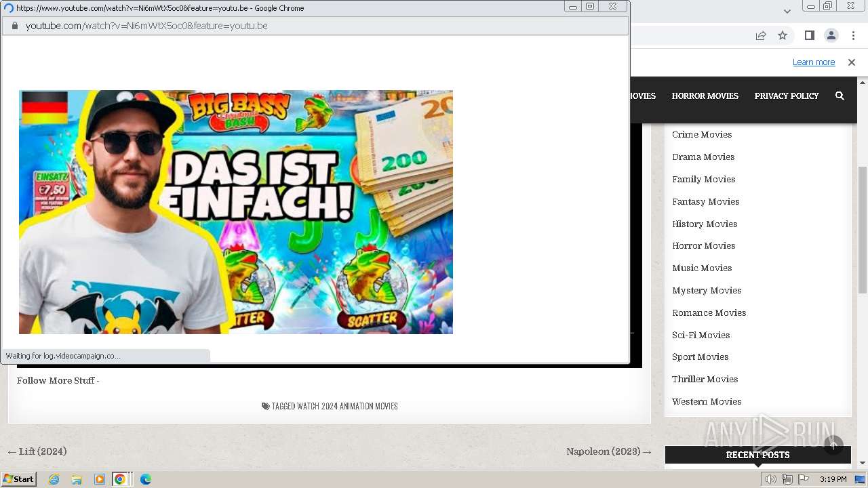Click the taskbar clock showing 3:19 PM
This screenshot has width=868, height=488.
(x=833, y=479)
